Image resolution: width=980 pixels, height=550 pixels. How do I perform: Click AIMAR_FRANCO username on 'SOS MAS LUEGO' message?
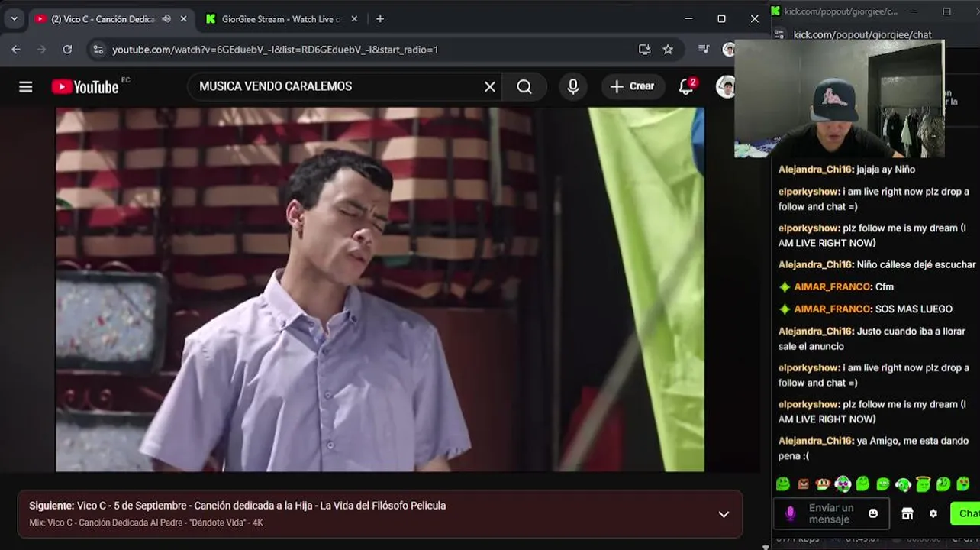pos(832,309)
